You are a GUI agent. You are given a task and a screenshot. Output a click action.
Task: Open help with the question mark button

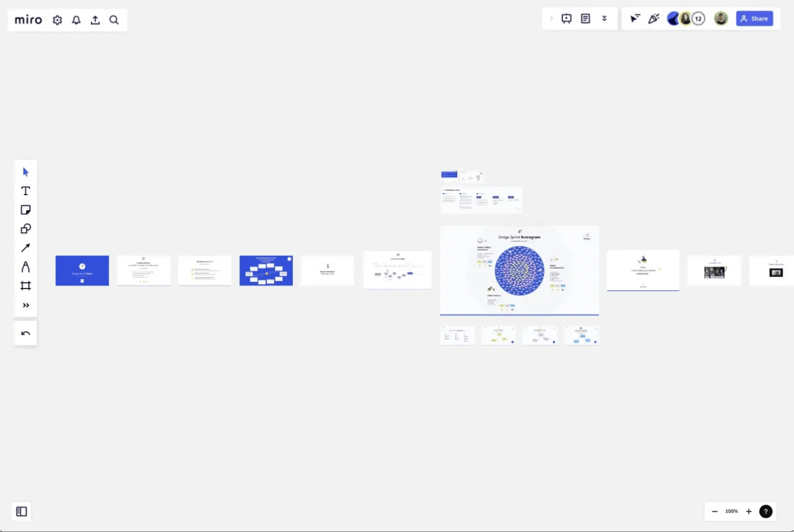(766, 511)
